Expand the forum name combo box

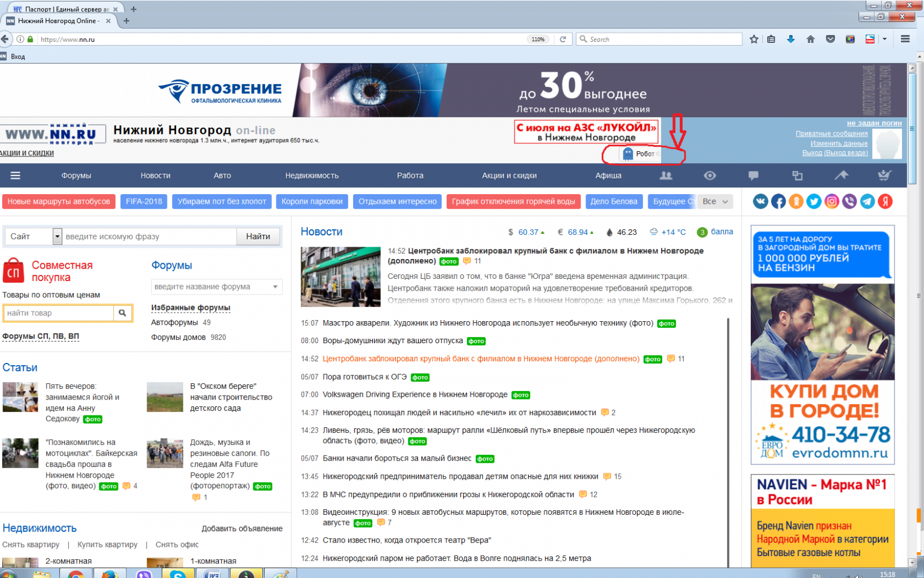coord(275,287)
